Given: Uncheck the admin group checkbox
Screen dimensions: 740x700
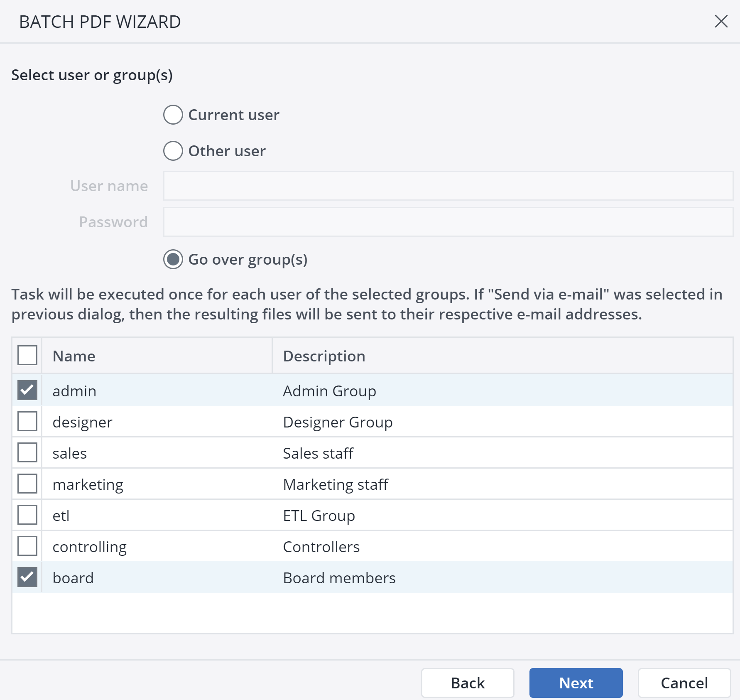Looking at the screenshot, I should click(27, 390).
